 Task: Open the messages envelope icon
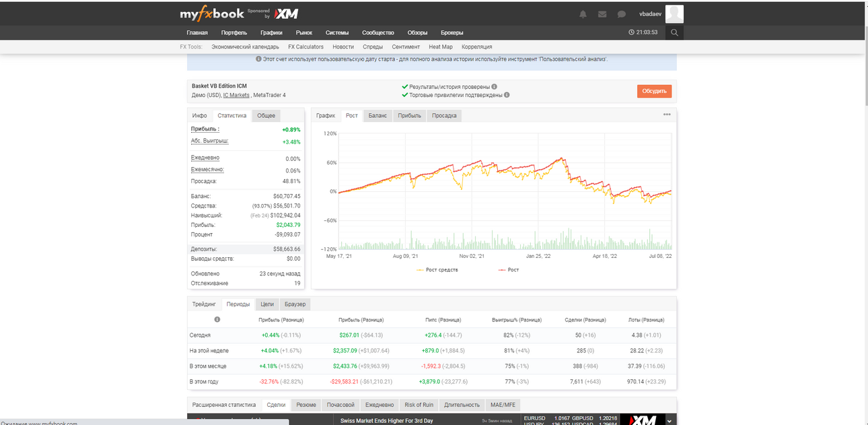tap(602, 14)
